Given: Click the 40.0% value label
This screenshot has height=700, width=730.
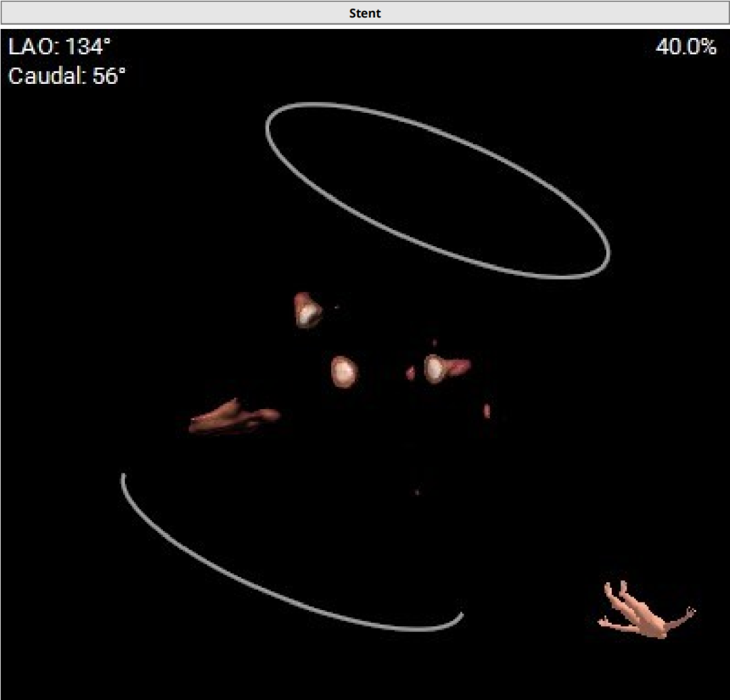Looking at the screenshot, I should pyautogui.click(x=685, y=47).
